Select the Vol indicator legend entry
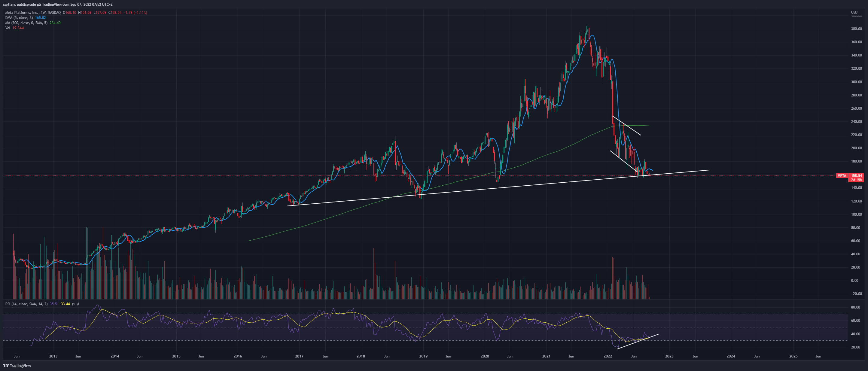Viewport: 868px width, 371px height. (8, 28)
